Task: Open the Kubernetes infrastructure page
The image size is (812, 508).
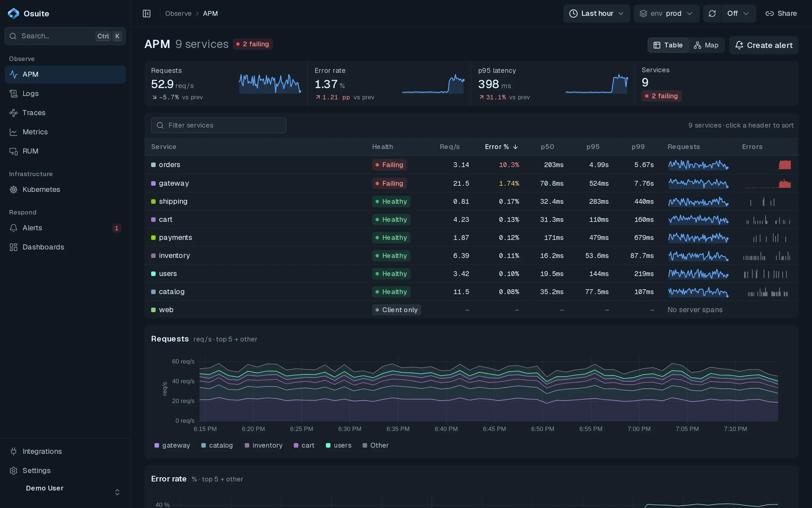Action: coord(65,189)
